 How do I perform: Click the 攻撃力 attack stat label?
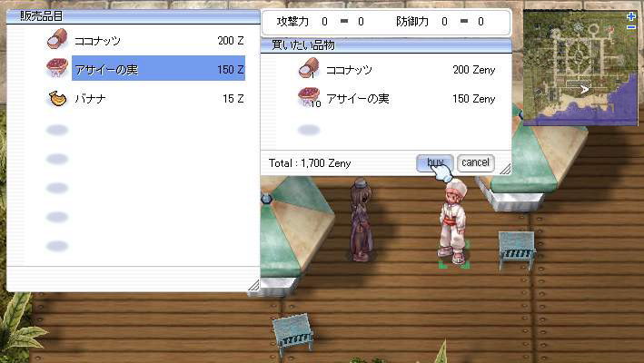tap(292, 22)
